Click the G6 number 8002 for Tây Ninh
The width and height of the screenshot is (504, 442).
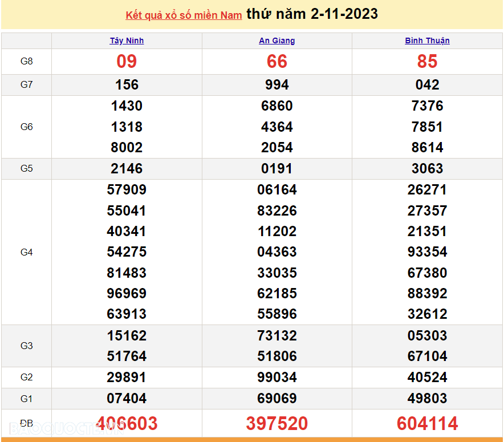[127, 147]
